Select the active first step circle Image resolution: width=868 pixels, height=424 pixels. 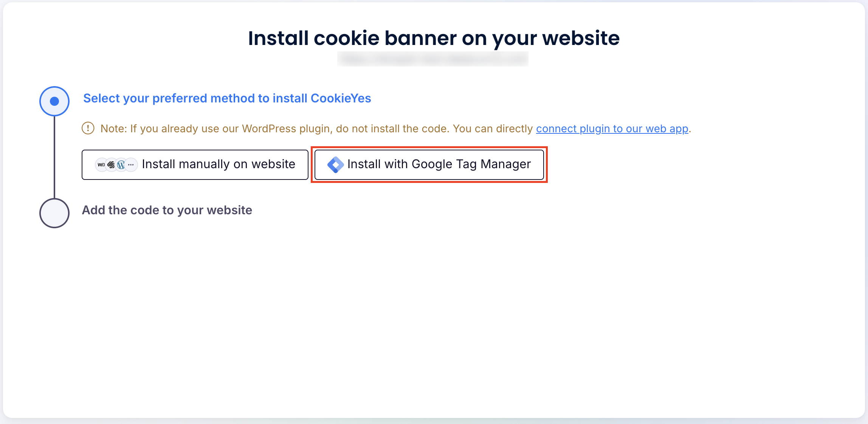(54, 101)
